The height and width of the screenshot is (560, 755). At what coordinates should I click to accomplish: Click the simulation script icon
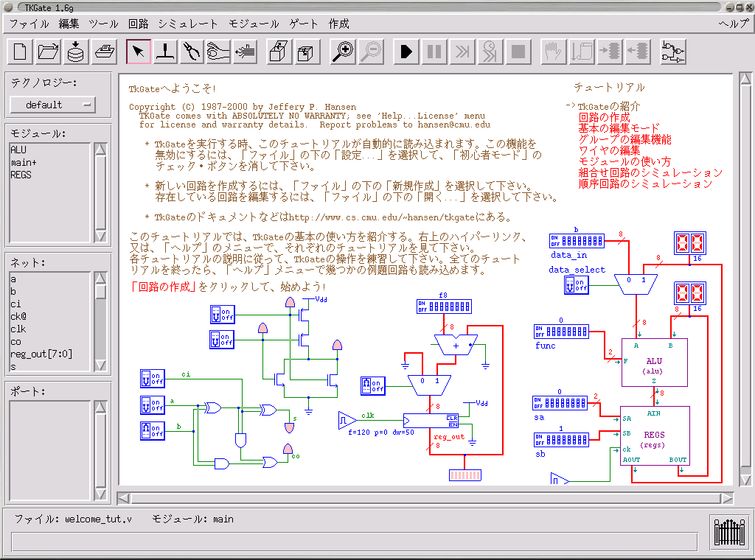[x=581, y=52]
